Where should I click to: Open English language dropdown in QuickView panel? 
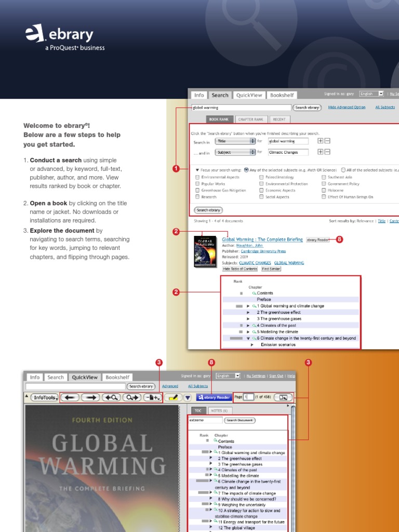(x=228, y=376)
